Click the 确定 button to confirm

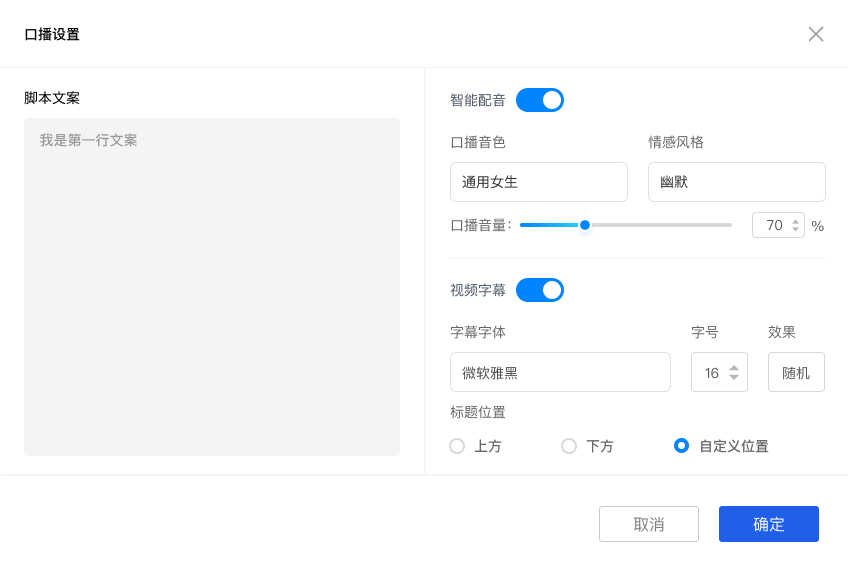click(768, 524)
